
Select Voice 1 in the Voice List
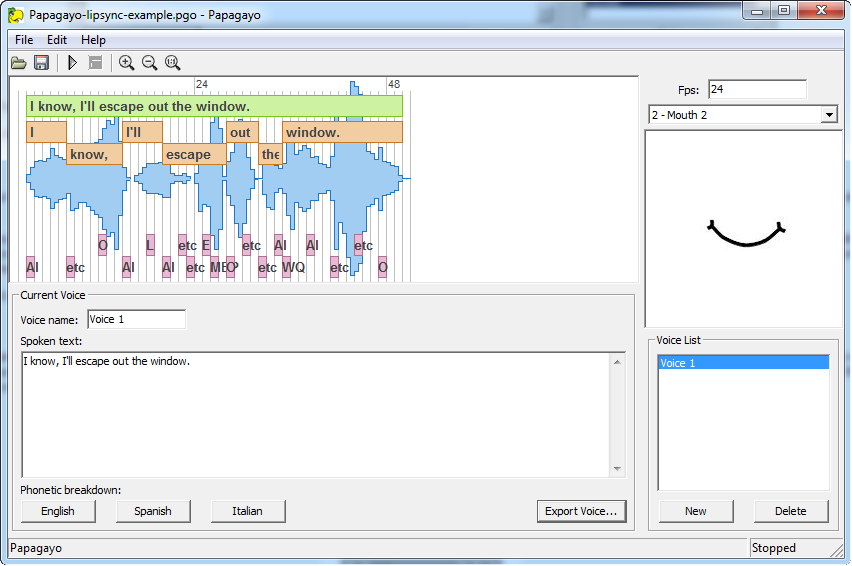(x=743, y=363)
